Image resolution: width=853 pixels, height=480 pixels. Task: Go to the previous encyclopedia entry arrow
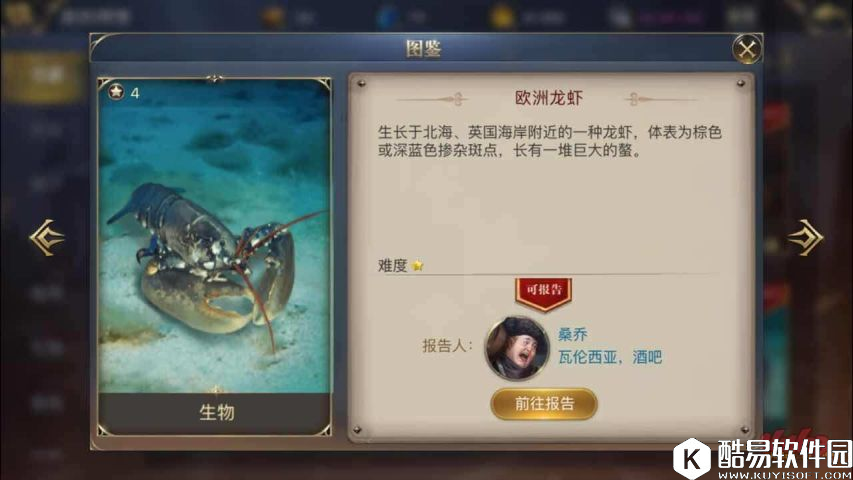pos(47,237)
